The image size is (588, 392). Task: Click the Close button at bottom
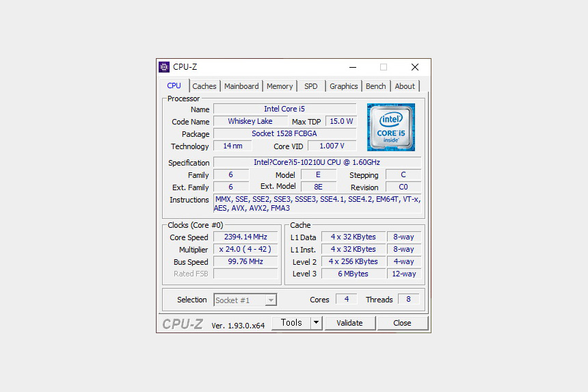click(403, 323)
